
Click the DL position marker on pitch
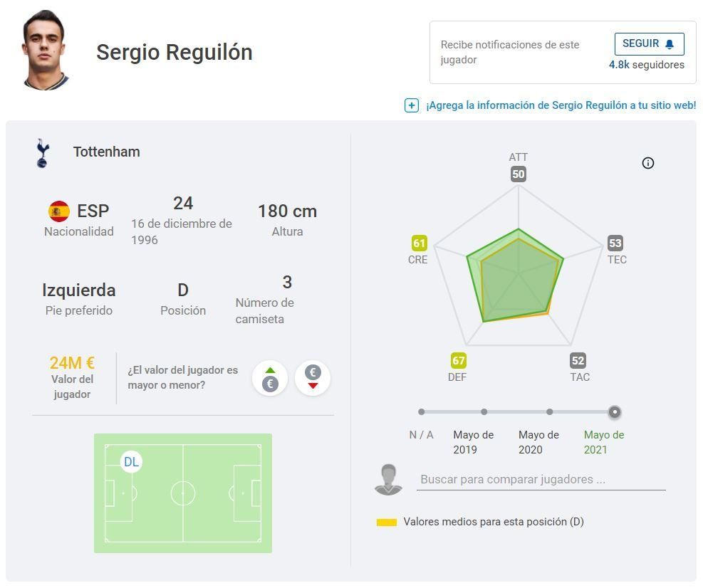click(131, 462)
